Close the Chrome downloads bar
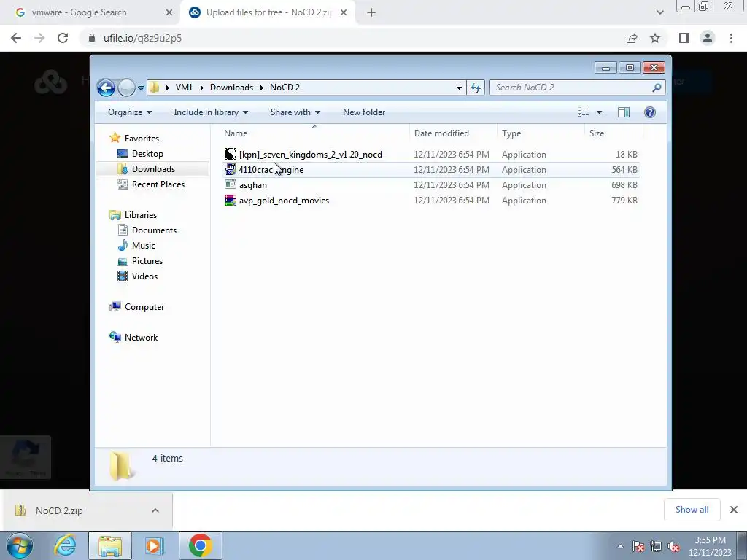Viewport: 747px width, 560px height. 734,510
